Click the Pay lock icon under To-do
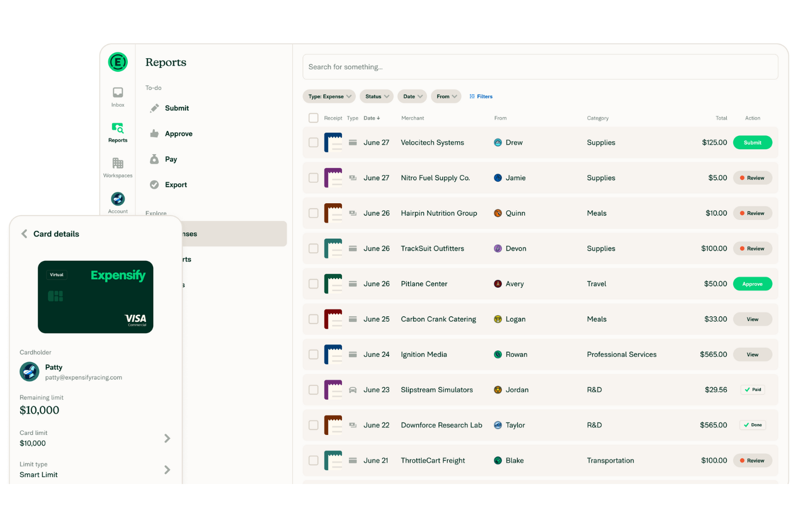The image size is (798, 532). (154, 159)
